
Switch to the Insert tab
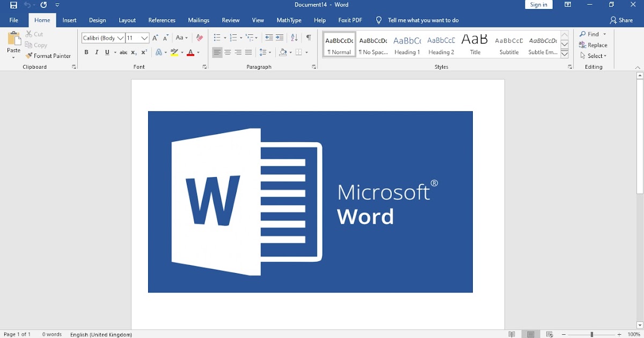point(69,20)
